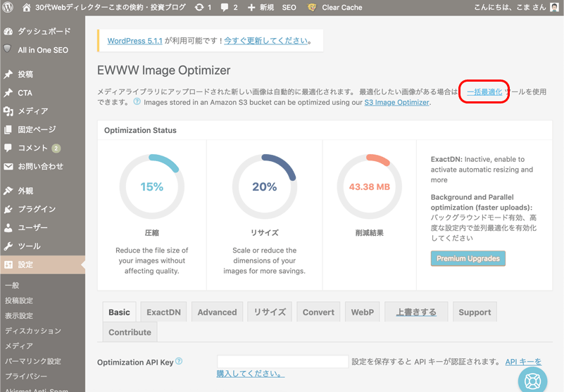Screen dimensions: 564x392
Task: Open 一般 settings submenu
Action: coord(12,285)
